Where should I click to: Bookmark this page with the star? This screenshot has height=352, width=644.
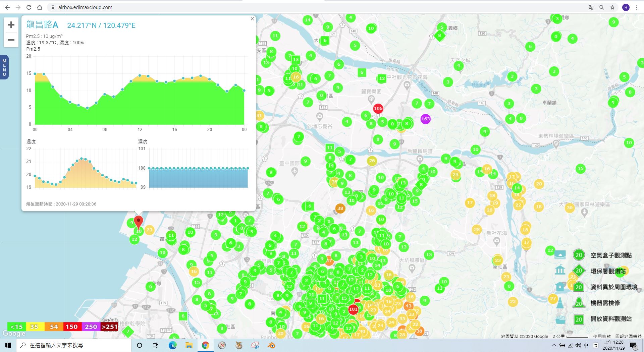[612, 7]
